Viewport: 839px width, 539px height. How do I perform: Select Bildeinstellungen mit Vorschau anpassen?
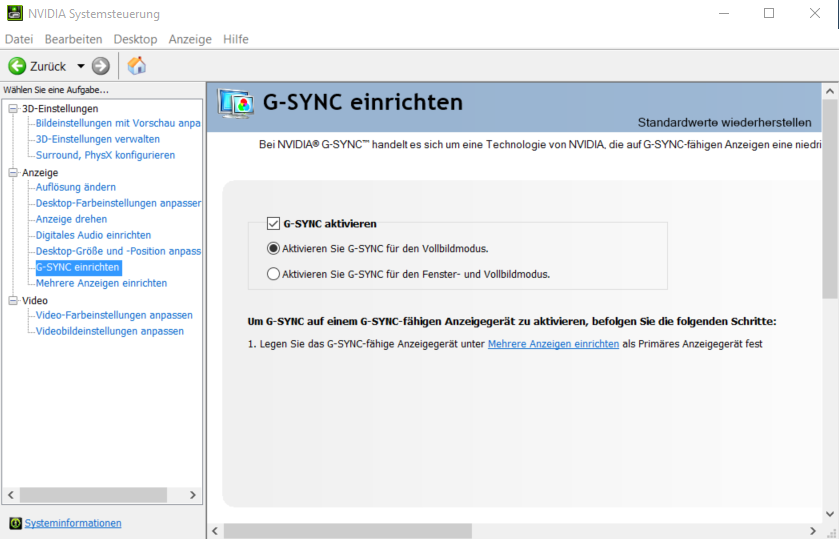click(118, 123)
